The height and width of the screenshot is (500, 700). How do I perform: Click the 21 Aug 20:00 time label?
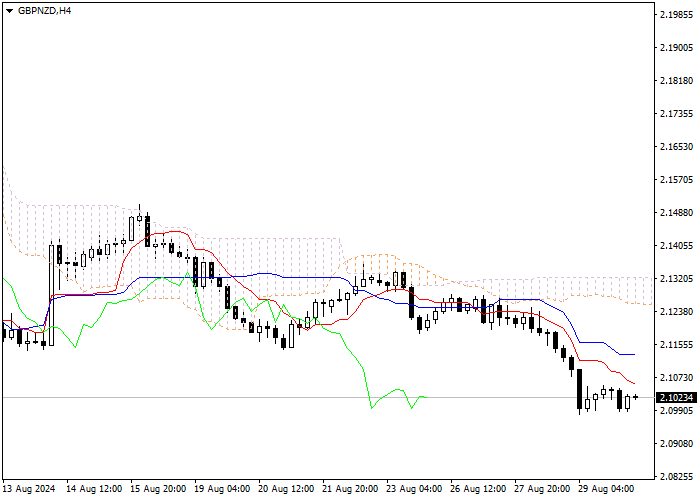tap(350, 489)
